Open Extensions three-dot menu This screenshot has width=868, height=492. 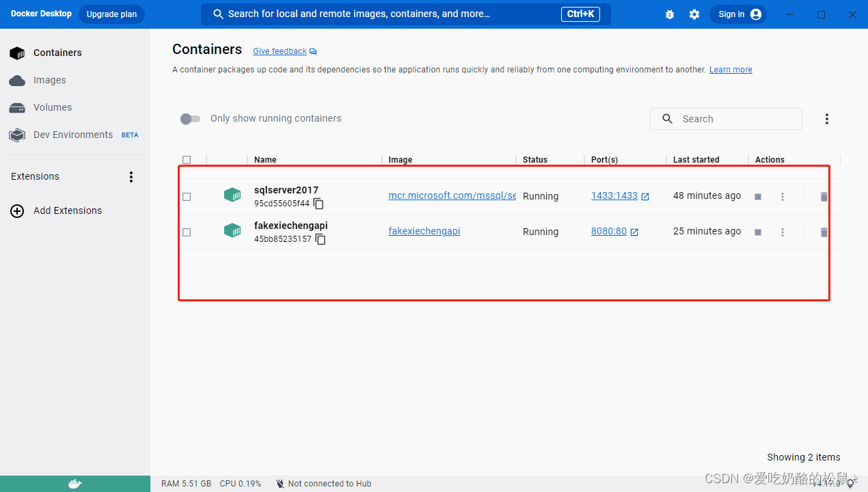pyautogui.click(x=131, y=177)
